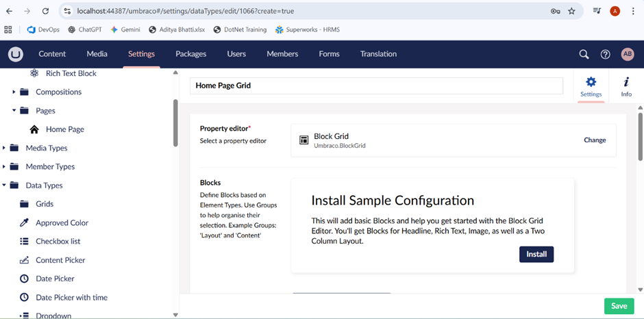Open the search magnifier in header
This screenshot has width=644, height=319.
[x=584, y=54]
